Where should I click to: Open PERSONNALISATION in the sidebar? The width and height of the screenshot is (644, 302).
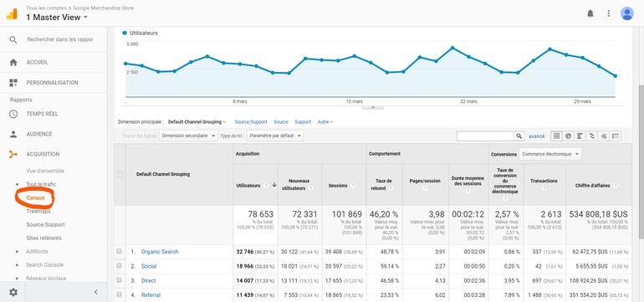52,83
